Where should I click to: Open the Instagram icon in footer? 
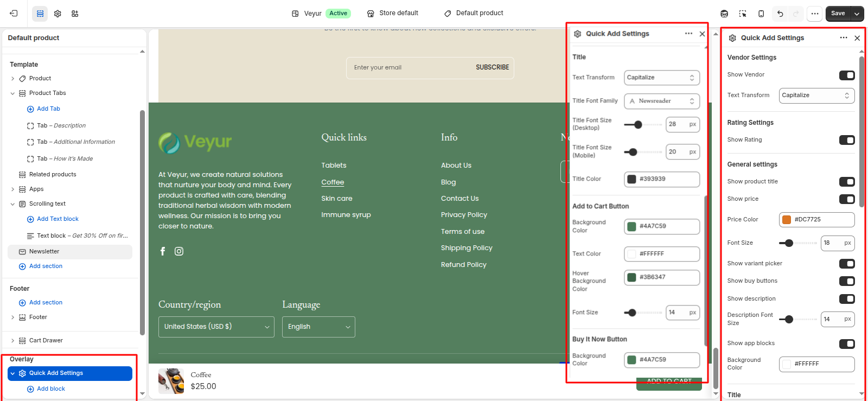[x=179, y=251]
